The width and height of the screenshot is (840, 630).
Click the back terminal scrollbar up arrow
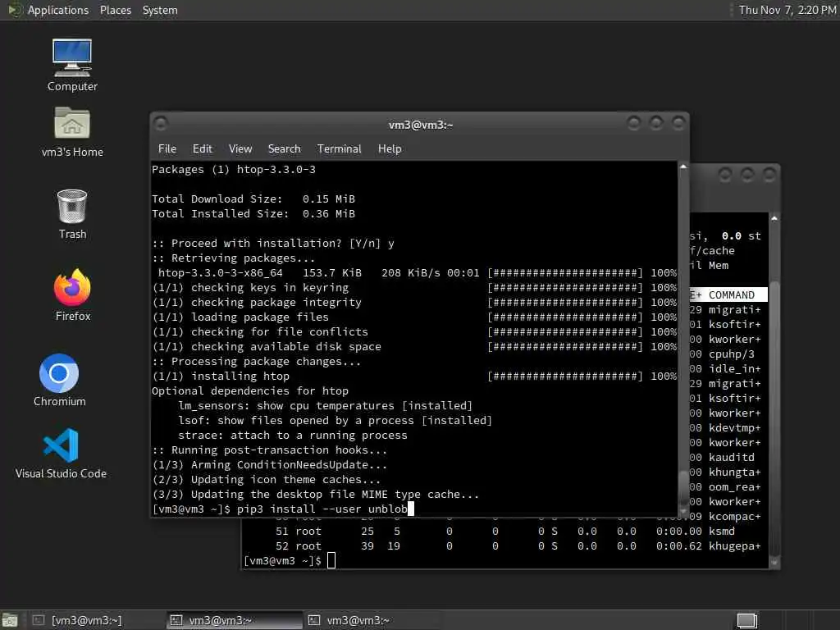(774, 218)
